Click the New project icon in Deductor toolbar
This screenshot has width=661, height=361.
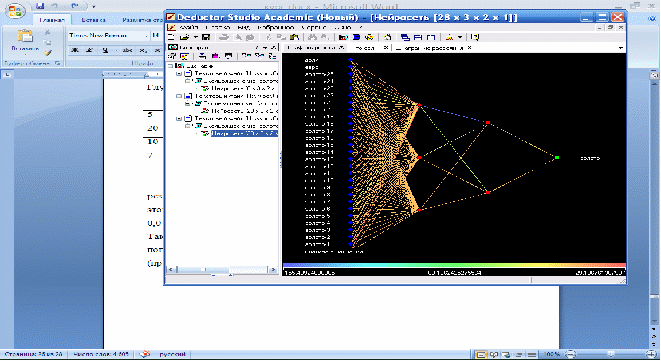click(171, 38)
